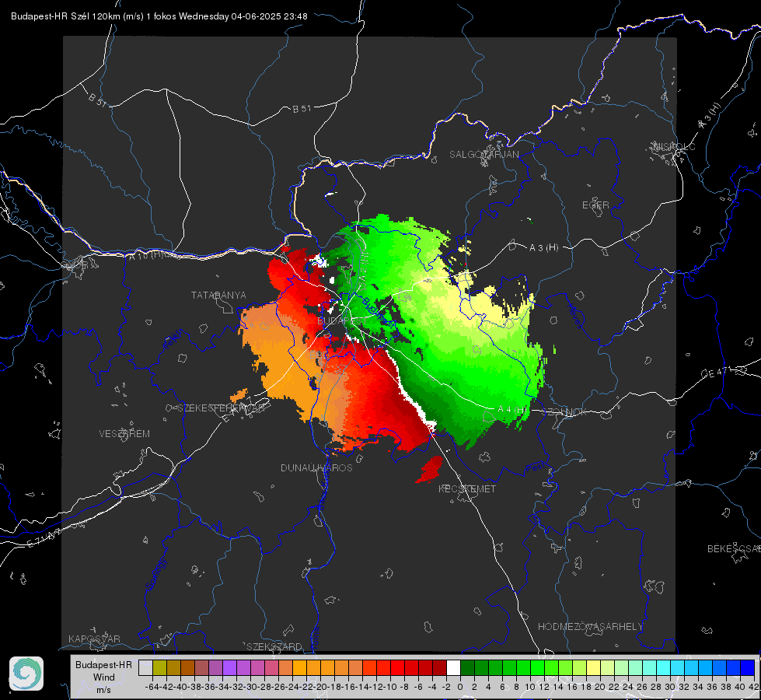
Task: Select the SALGÓTARJÁN city label
Action: 483,155
